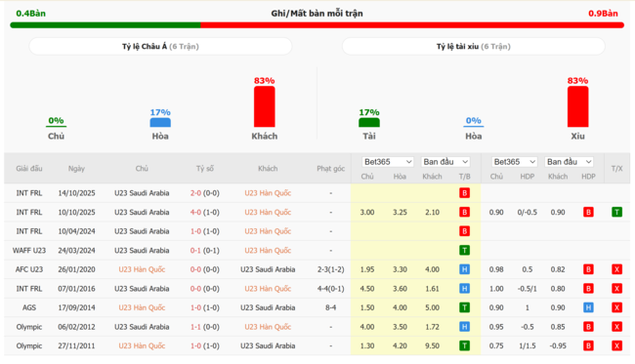Screen dimensions: 635x364
Task: Open score 2-0 (0-0) match link
Action: click(x=205, y=193)
